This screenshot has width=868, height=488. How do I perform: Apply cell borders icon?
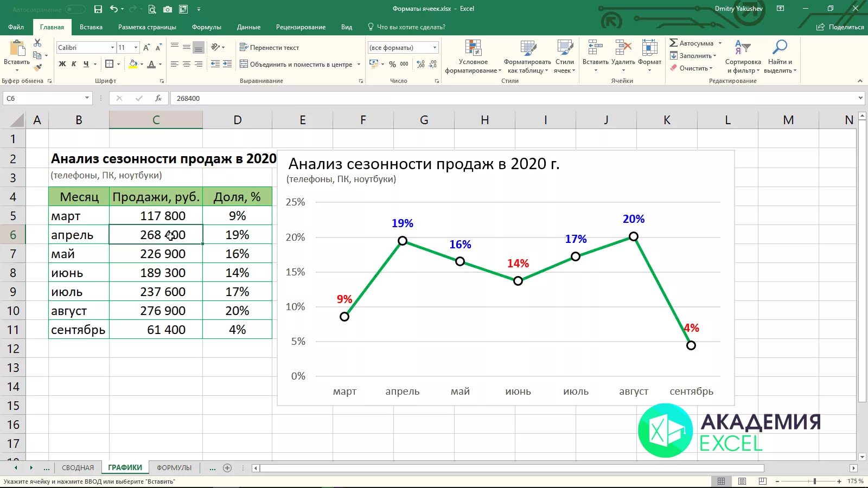pos(109,64)
